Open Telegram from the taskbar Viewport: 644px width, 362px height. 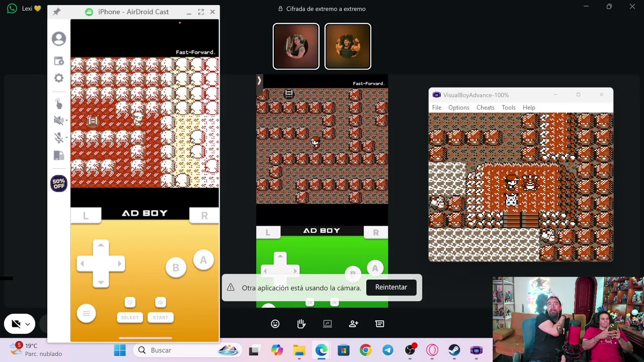pos(387,350)
